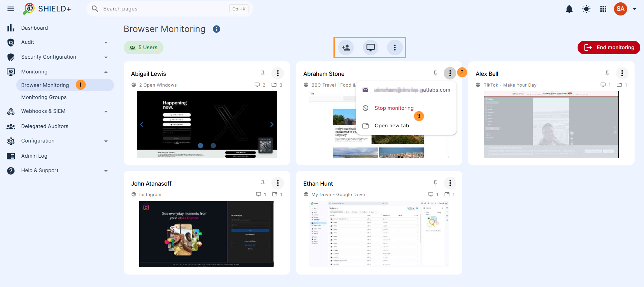The image size is (644, 287).
Task: Click the Admin Log sidebar icon
Action: click(11, 156)
